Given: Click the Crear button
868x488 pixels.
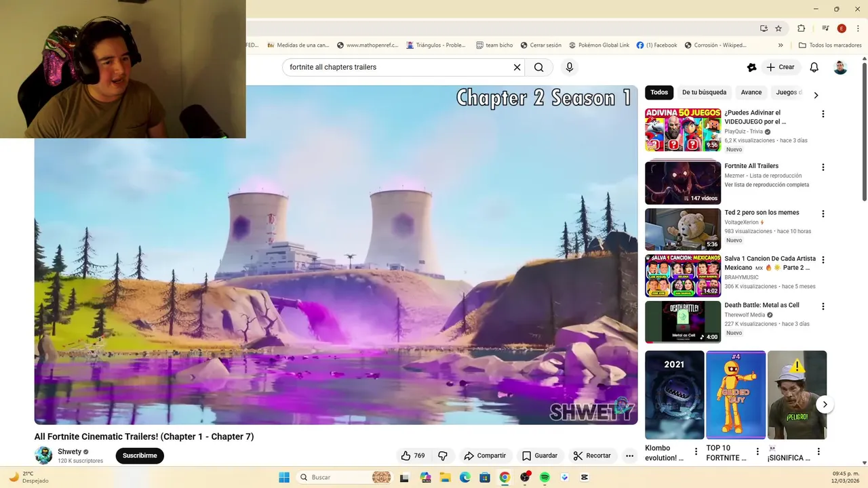Looking at the screenshot, I should click(x=780, y=67).
